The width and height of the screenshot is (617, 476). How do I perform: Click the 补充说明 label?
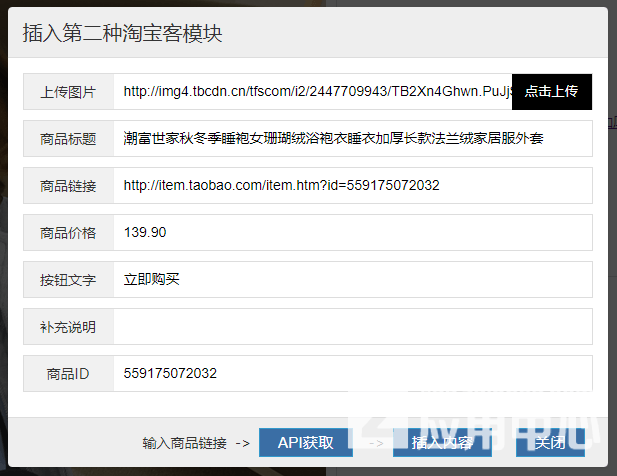pos(68,327)
